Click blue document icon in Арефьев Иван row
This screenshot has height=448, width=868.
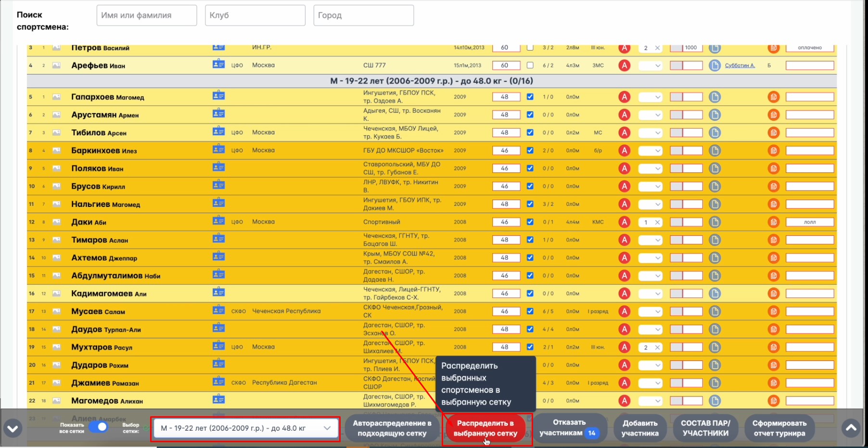(715, 65)
